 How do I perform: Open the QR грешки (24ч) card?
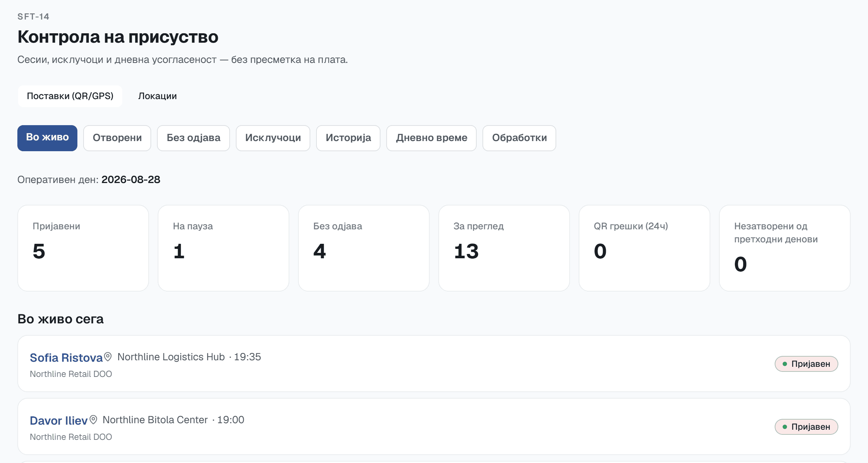coord(644,248)
